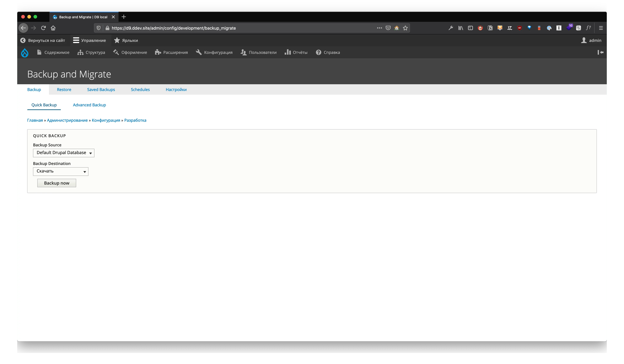Switch to Advanced Backup subtab
Screen dimensions: 624x364
[89, 105]
